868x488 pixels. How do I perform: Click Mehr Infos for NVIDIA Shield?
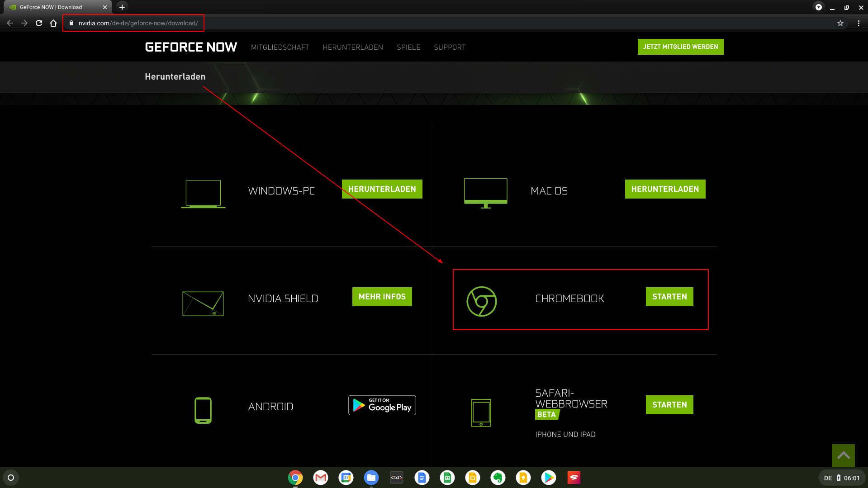(382, 297)
